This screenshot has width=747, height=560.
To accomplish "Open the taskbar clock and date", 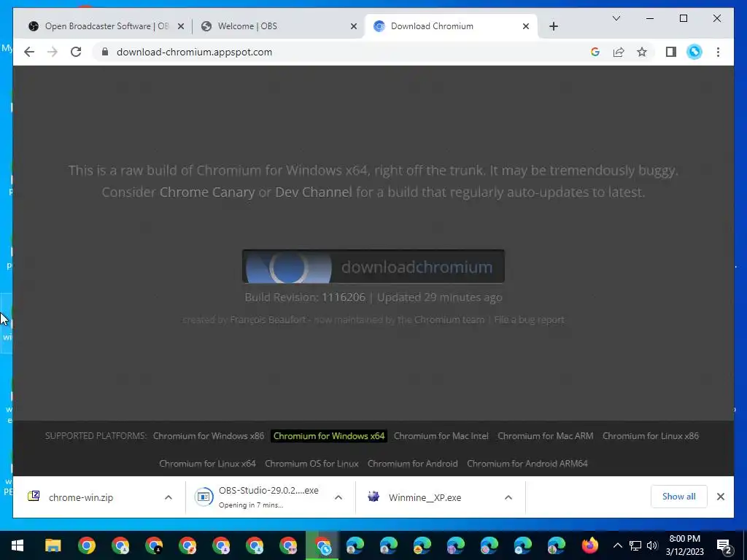I will click(x=684, y=545).
